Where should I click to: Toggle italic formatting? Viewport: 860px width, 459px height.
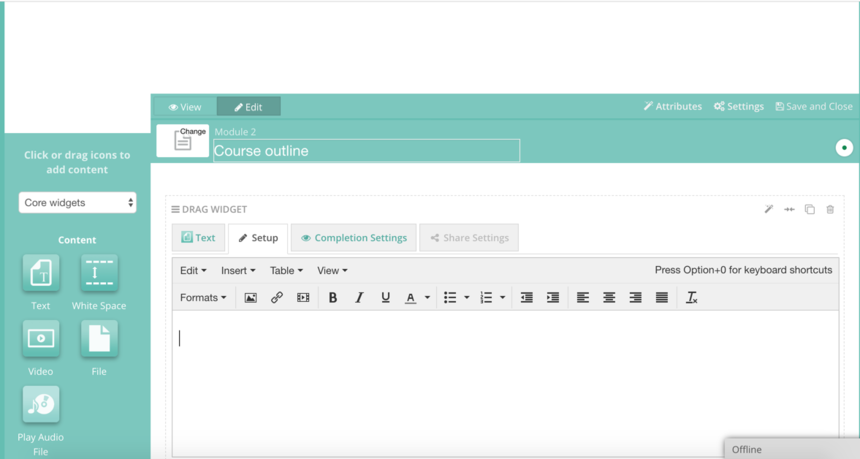pyautogui.click(x=359, y=298)
